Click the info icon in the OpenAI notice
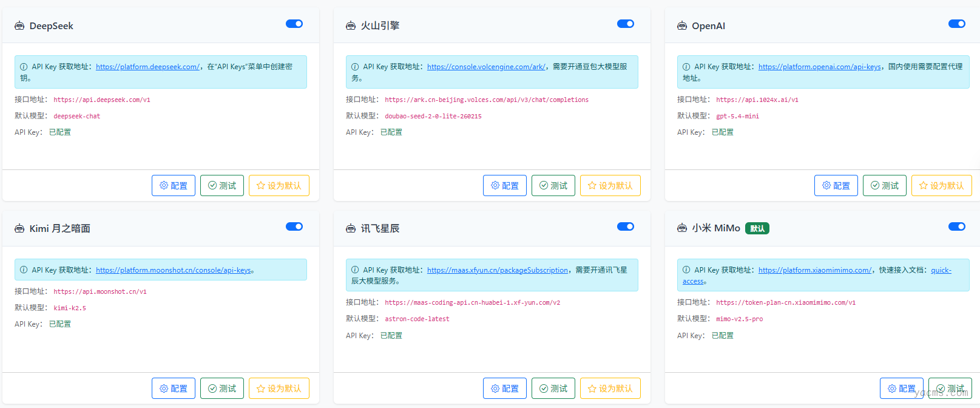 pos(686,67)
